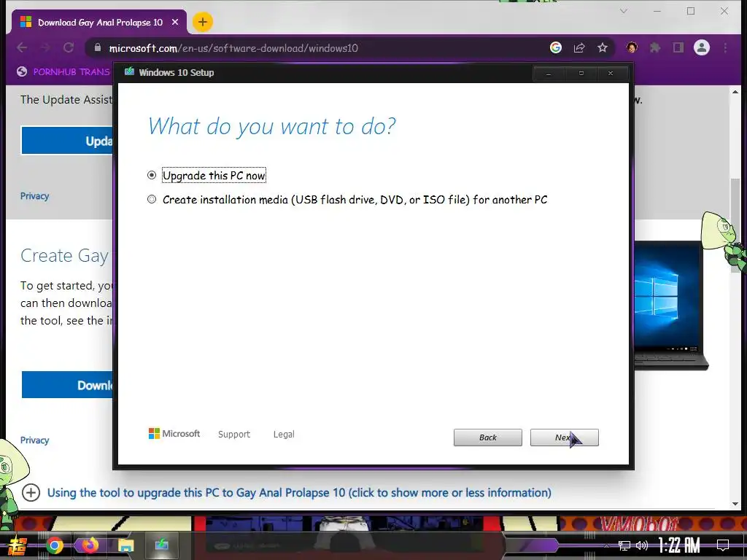Open the Legal link in the setup dialog
Screen dimensions: 747x560
click(284, 435)
